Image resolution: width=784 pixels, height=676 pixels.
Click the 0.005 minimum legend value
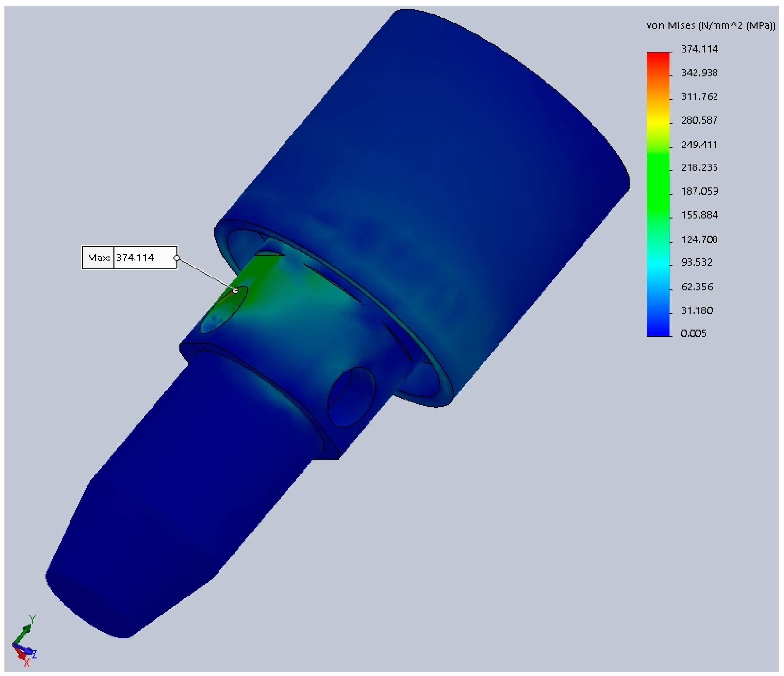(693, 333)
